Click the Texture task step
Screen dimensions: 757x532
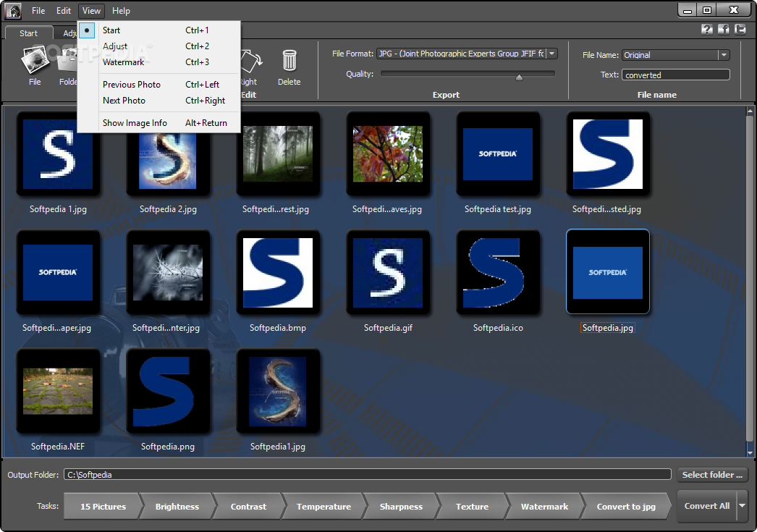coord(472,507)
